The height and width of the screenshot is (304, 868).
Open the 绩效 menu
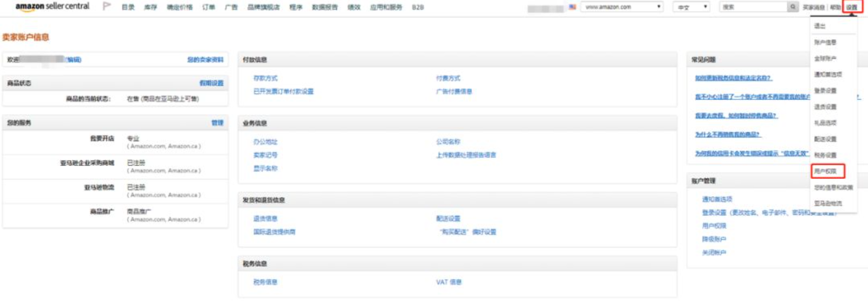(354, 8)
